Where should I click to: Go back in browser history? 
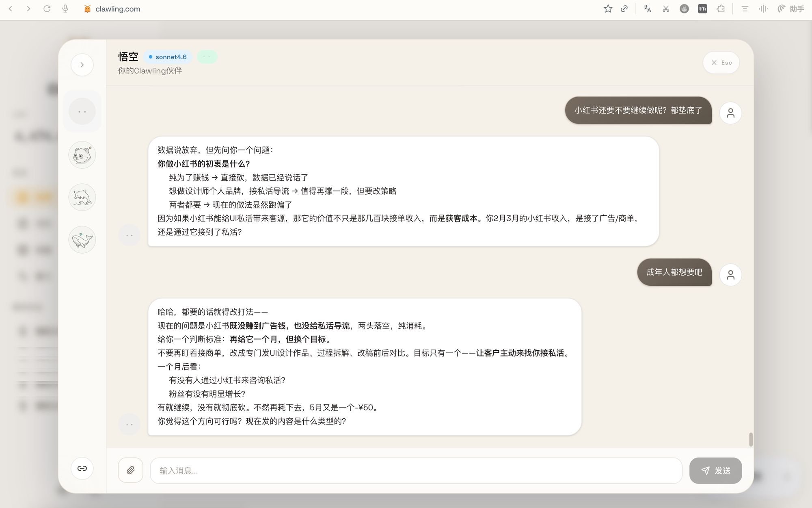(x=11, y=9)
